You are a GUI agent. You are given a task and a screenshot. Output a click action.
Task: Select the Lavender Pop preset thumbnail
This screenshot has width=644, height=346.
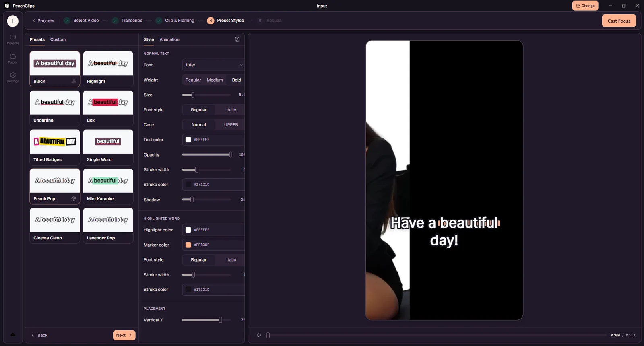point(108,220)
